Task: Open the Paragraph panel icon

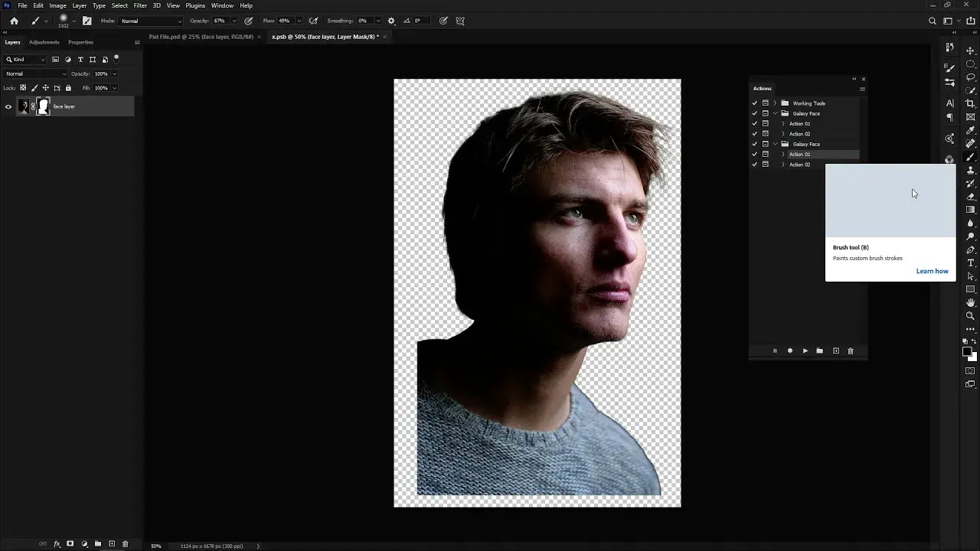Action: click(x=950, y=118)
